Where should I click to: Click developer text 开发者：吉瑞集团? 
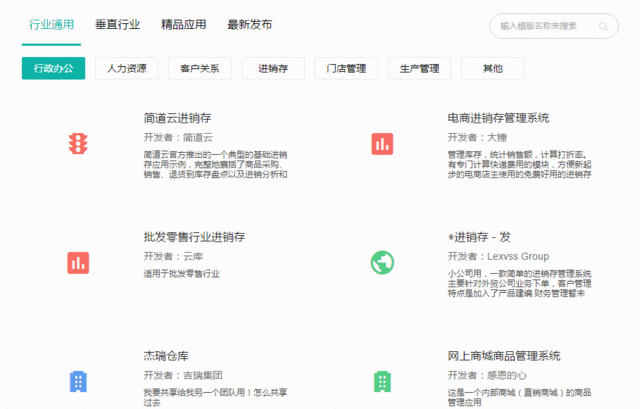pos(183,375)
